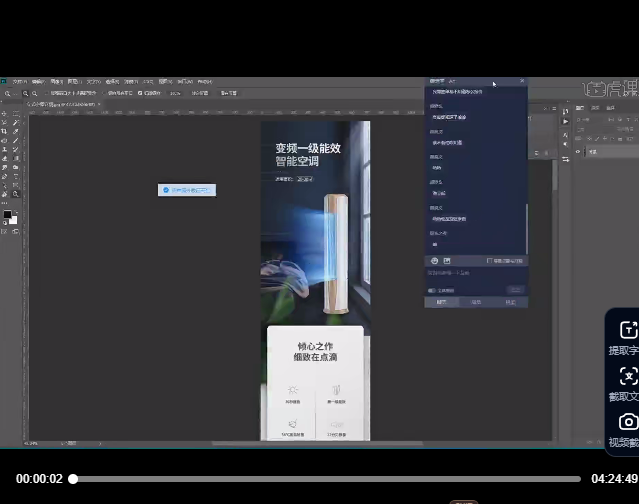Image resolution: width=639 pixels, height=504 pixels.
Task: Toggle the checkbox in the plugin panel
Action: click(x=489, y=261)
